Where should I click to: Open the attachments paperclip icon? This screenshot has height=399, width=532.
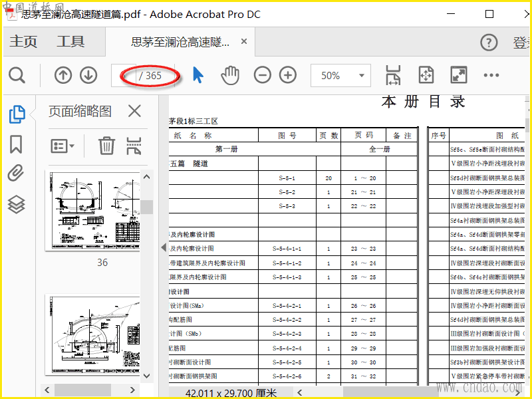16,173
